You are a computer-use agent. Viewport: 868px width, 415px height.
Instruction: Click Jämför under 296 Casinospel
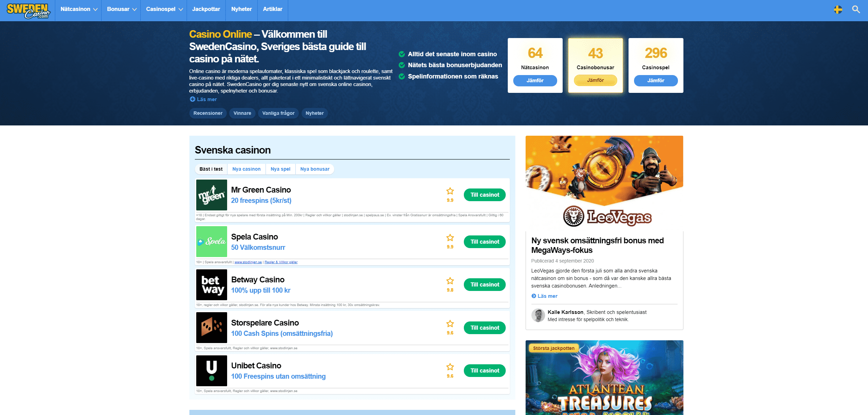(656, 81)
